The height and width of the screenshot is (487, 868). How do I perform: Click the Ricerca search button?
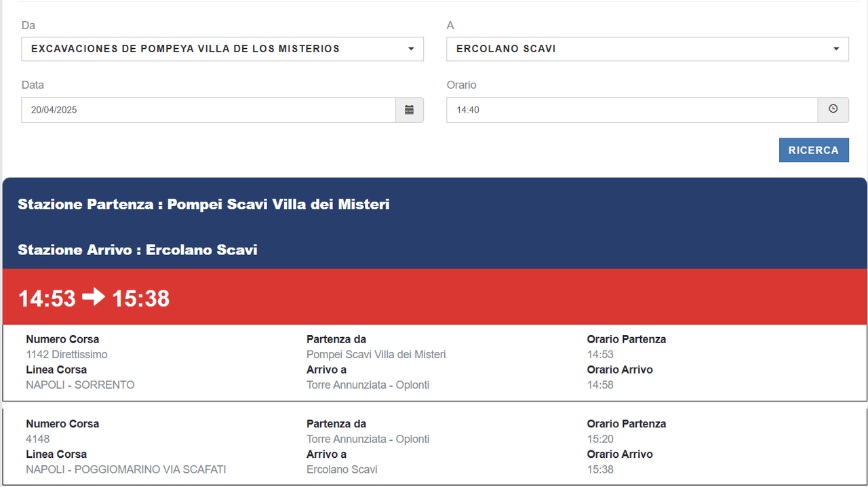click(x=814, y=151)
